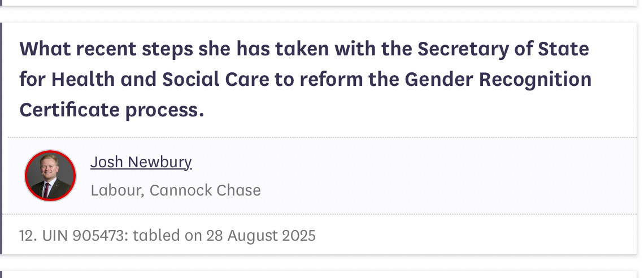Open Josh Newbury's member profile link
The image size is (644, 278).
[141, 162]
